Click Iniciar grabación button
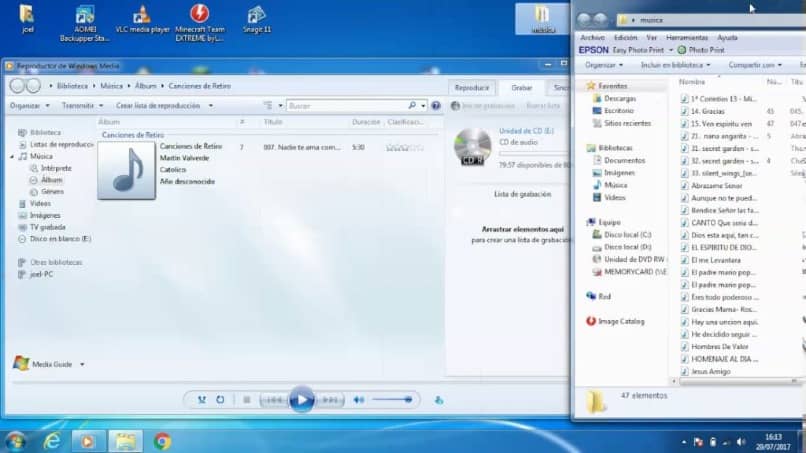 pos(483,106)
